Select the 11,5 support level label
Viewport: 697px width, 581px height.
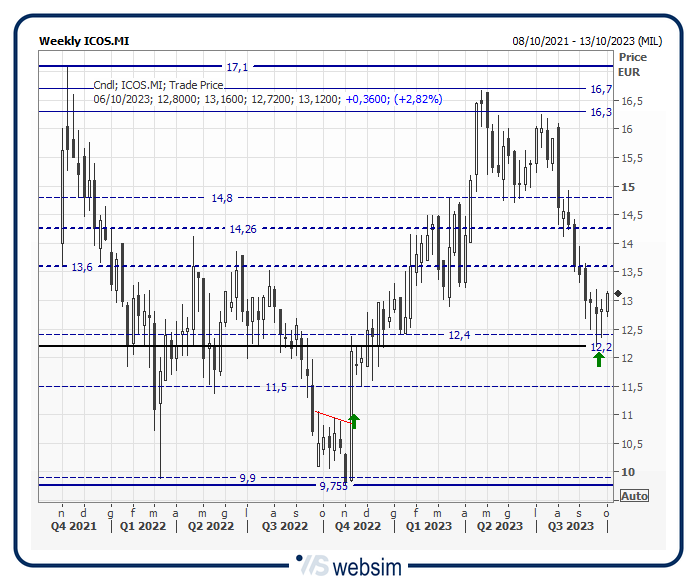coord(276,387)
